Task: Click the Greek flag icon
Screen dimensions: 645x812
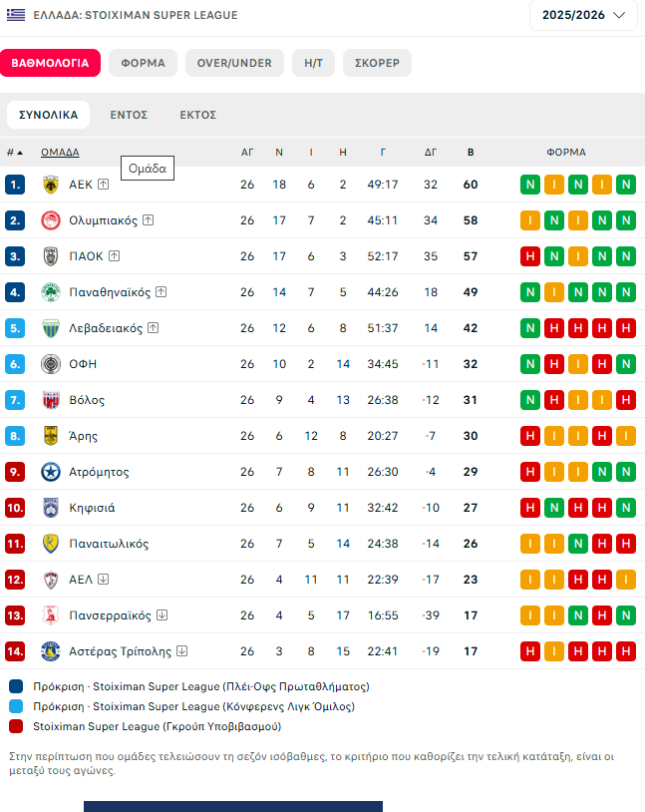Action: click(15, 15)
